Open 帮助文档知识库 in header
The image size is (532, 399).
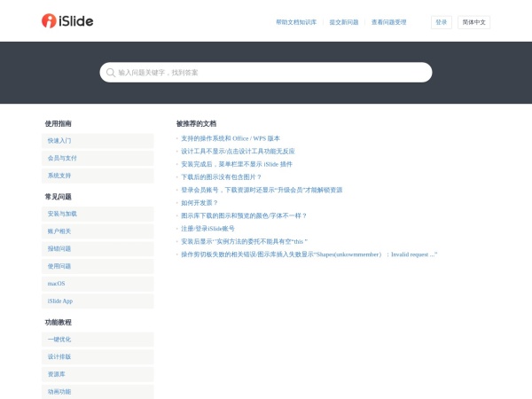click(296, 22)
